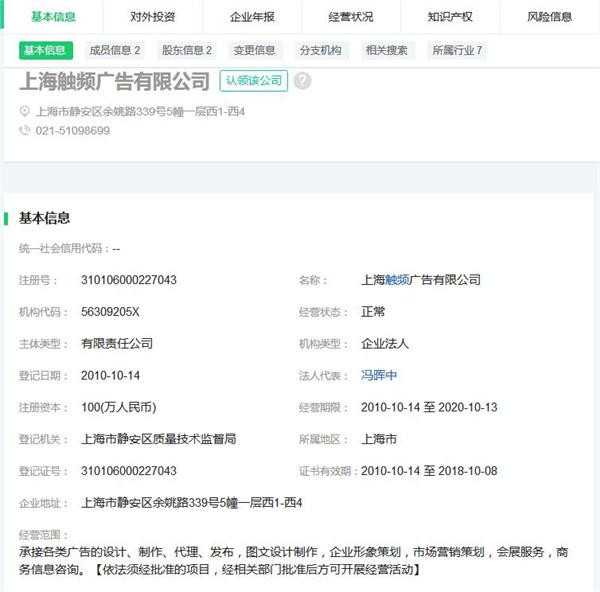This screenshot has width=600, height=592.
Task: Open the 风险信息 tab
Action: point(549,17)
